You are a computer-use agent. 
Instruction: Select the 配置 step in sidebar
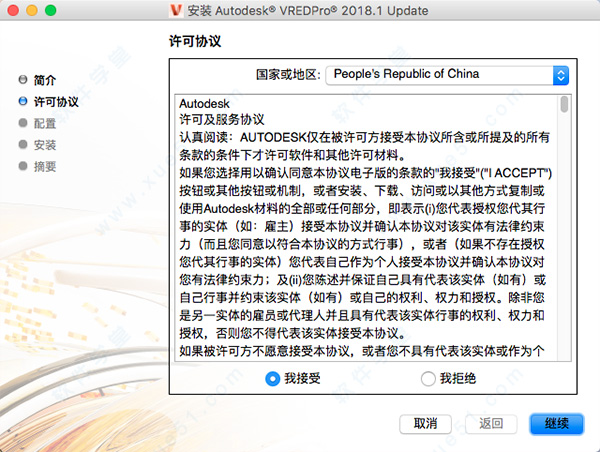click(x=38, y=123)
